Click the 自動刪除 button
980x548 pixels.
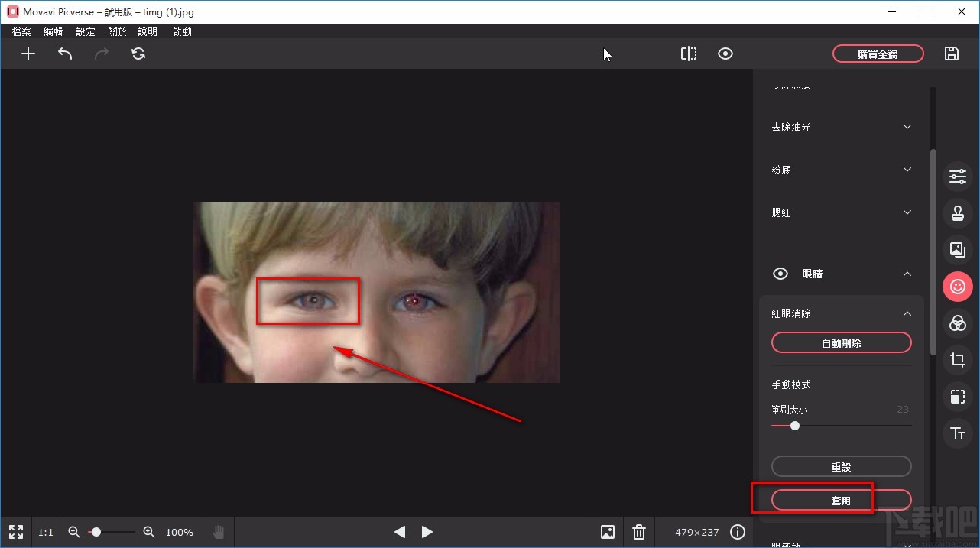point(841,342)
